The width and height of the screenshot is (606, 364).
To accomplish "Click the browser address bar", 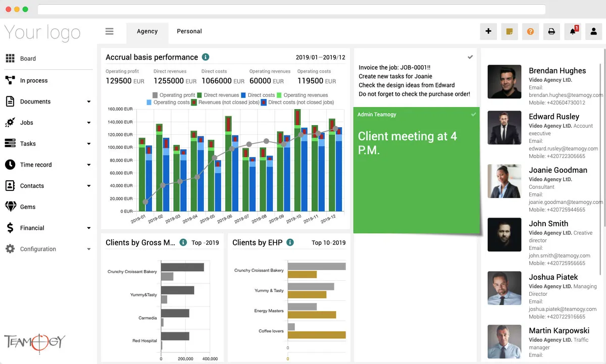I will pos(291,10).
